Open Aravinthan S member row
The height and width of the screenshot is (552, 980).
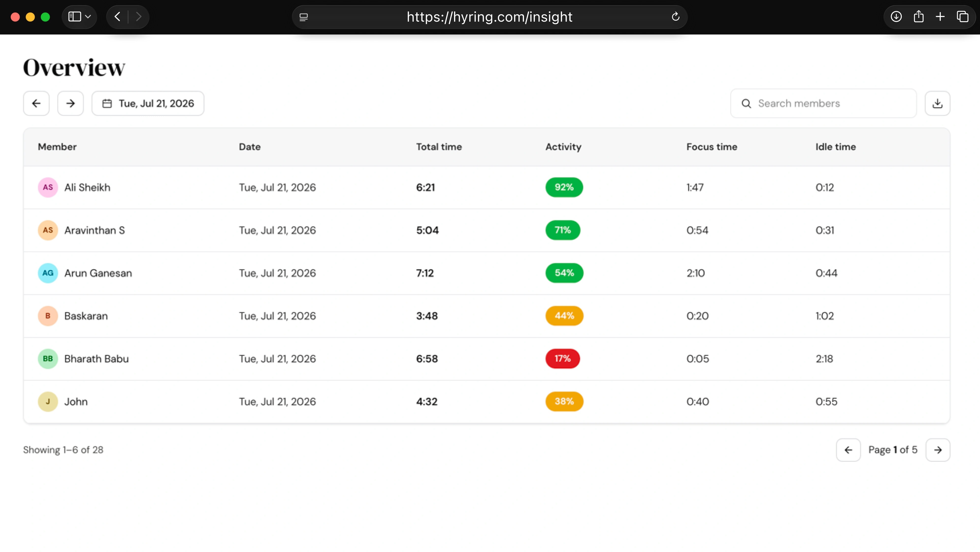click(x=487, y=230)
